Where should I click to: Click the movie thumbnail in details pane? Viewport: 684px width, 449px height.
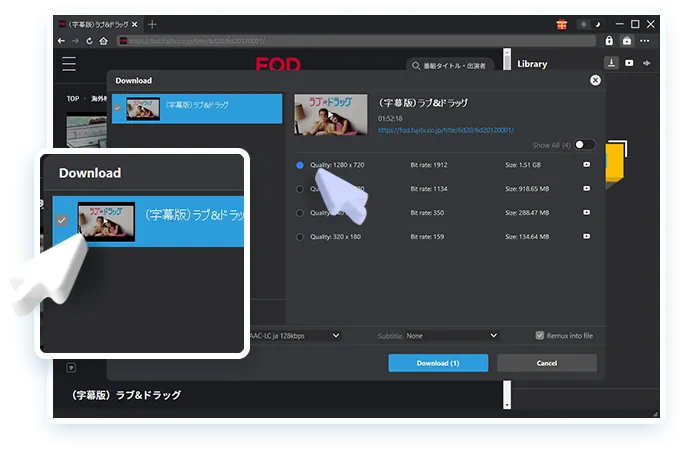(x=331, y=115)
